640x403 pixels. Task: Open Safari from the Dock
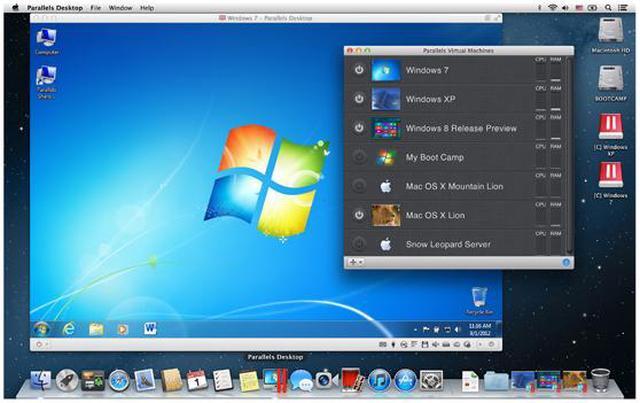(119, 380)
